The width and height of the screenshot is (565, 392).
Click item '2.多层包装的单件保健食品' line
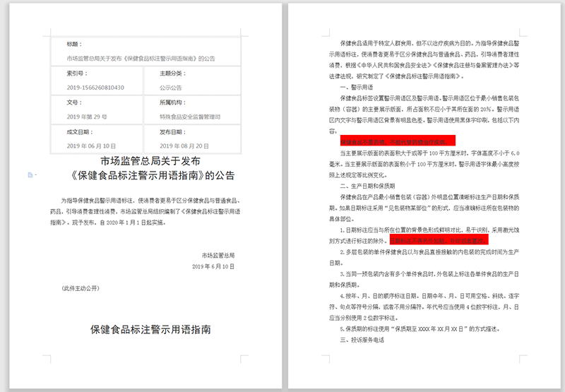click(x=429, y=252)
